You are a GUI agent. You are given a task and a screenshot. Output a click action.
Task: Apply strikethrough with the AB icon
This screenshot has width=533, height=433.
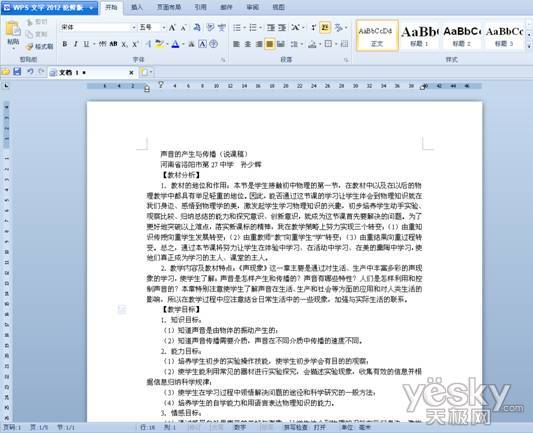(113, 44)
